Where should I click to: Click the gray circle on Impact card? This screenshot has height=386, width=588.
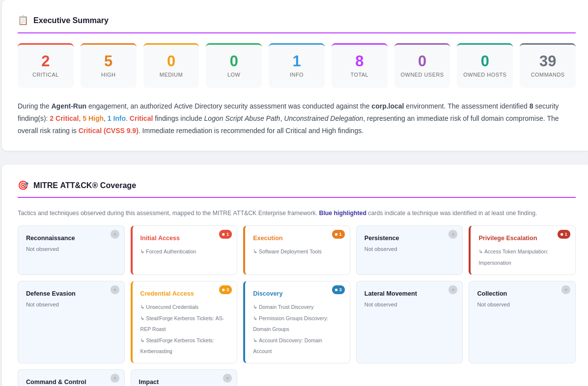pos(227,378)
